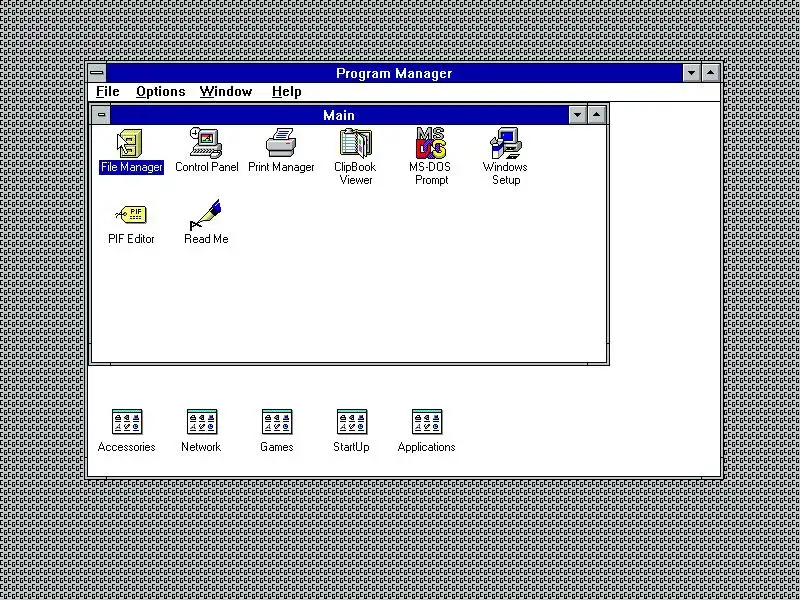Select the Applications program group icon
Image resolution: width=800 pixels, height=600 pixels.
click(x=427, y=422)
